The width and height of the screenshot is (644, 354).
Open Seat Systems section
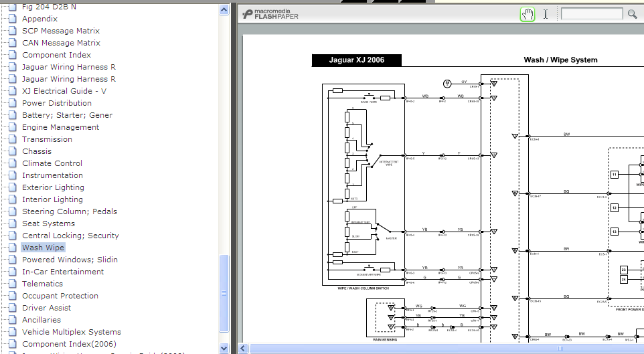point(48,224)
